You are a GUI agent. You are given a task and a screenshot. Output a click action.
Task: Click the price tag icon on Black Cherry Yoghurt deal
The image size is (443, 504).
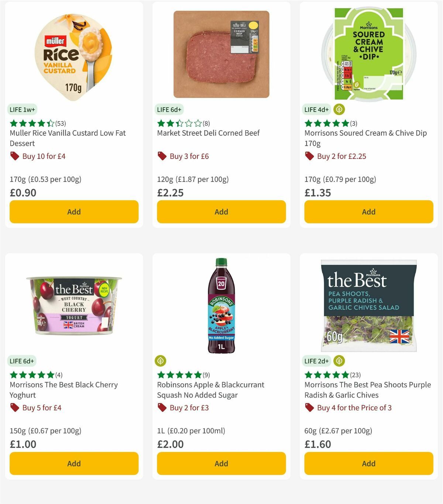coord(14,408)
